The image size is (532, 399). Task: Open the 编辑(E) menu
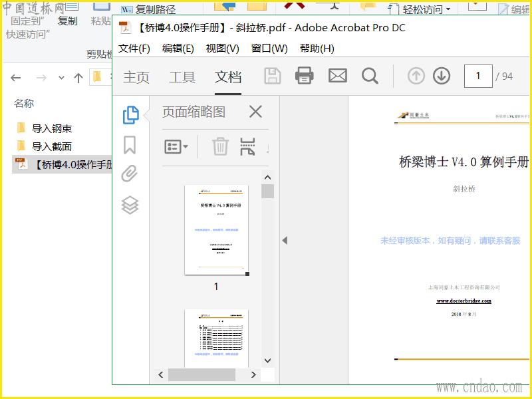[178, 49]
